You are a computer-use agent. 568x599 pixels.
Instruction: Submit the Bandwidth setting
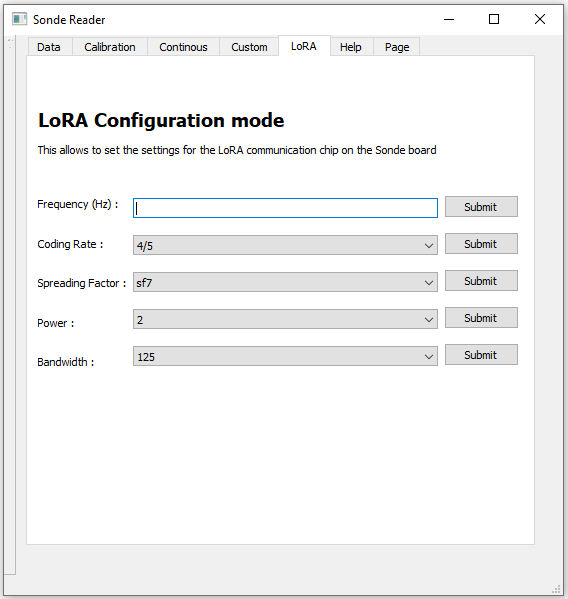point(481,355)
